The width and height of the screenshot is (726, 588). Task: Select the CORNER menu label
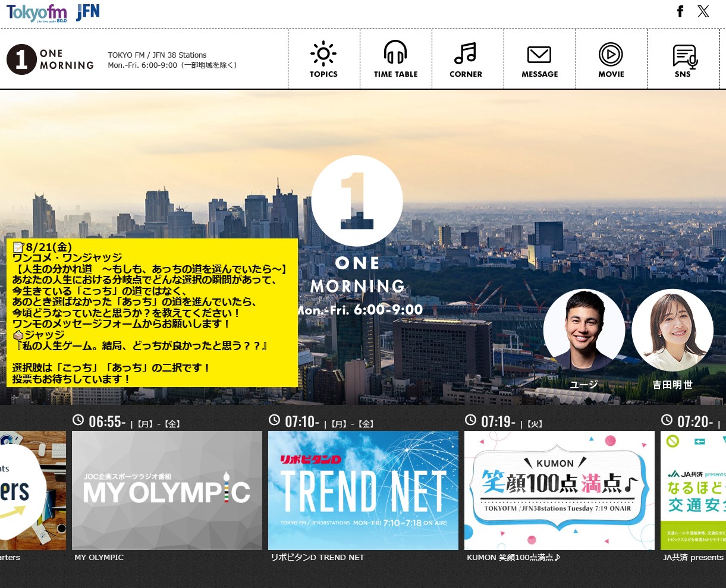466,74
